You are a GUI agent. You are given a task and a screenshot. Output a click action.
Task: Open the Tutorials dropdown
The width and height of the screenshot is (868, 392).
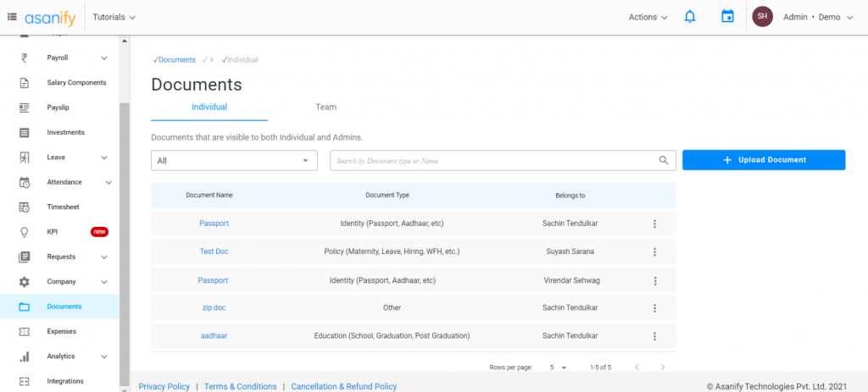[114, 17]
